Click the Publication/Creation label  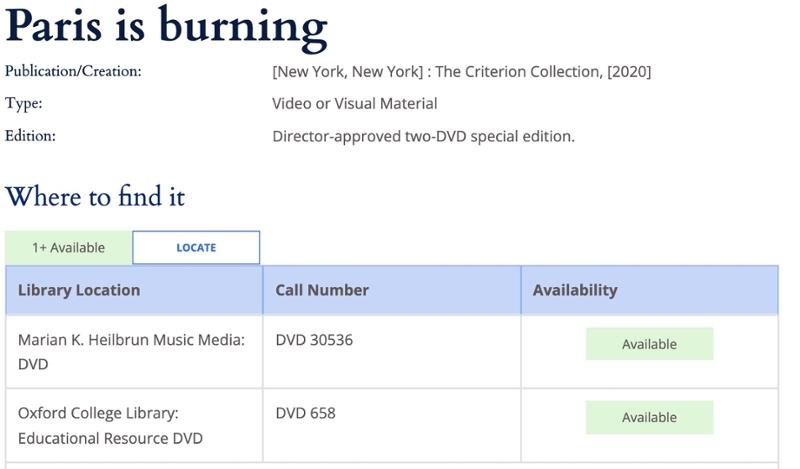[x=73, y=71]
